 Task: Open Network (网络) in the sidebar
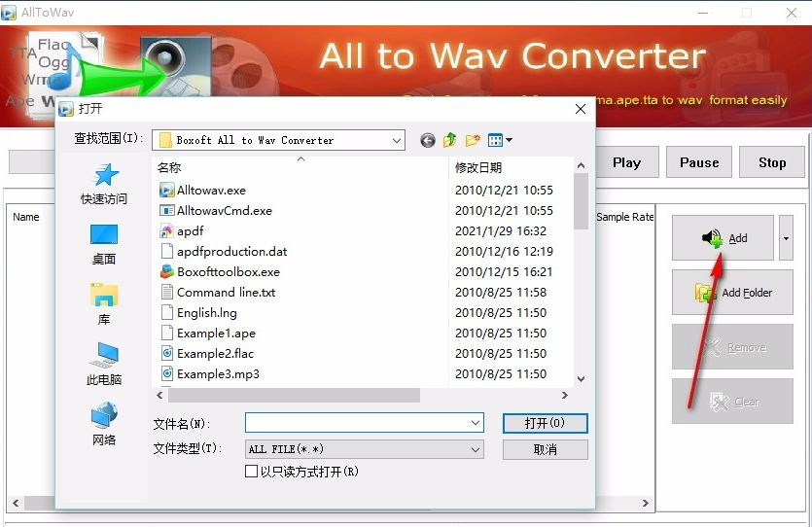(104, 424)
